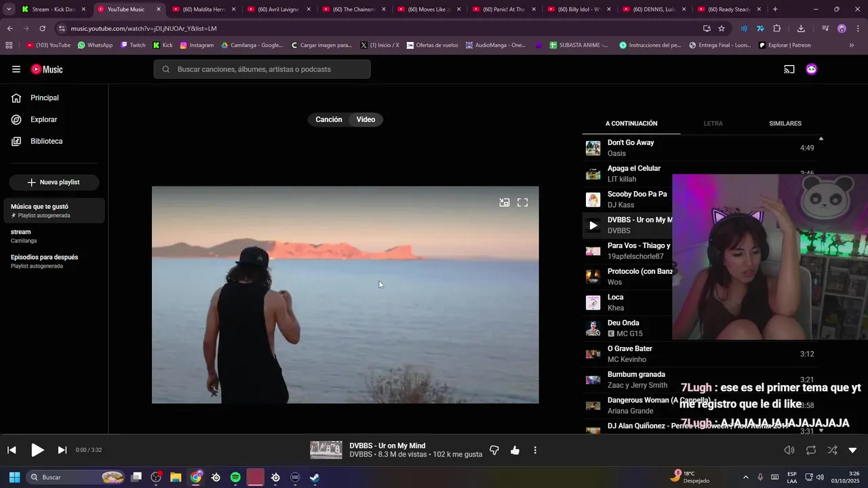Open the browser tab search dropdown
Screen dimensions: 868x488
click(9, 9)
